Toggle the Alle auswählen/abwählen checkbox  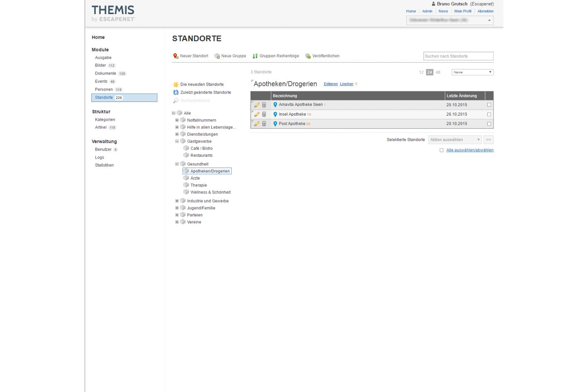(x=441, y=150)
